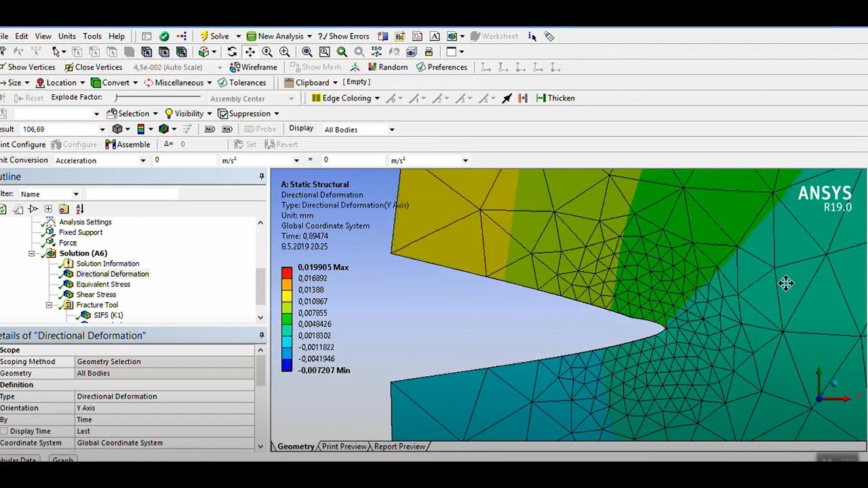
Task: Click the Explode Factor slider
Action: (158, 98)
